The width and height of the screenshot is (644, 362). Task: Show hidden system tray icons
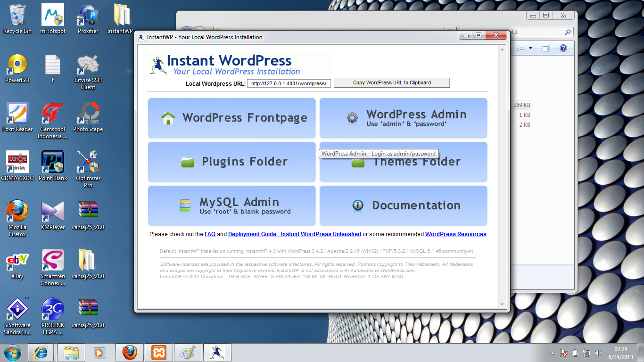pos(553,353)
